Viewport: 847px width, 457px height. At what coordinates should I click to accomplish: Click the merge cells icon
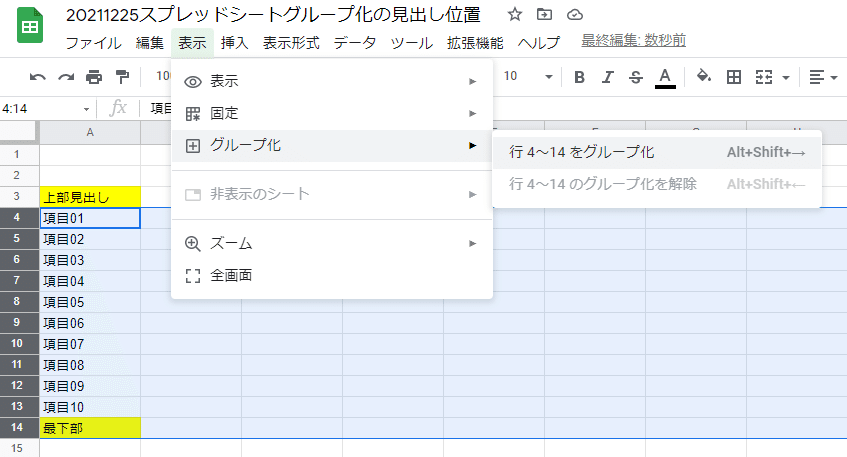[764, 77]
